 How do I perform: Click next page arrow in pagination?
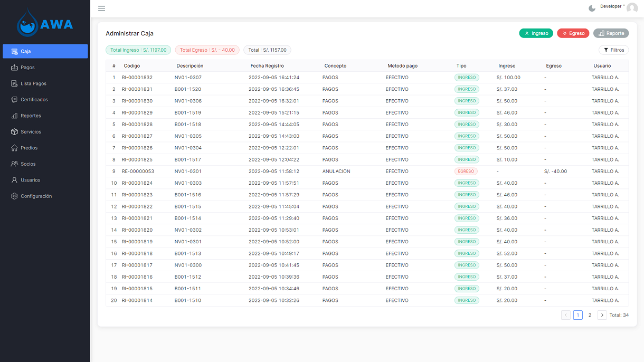[x=602, y=315]
